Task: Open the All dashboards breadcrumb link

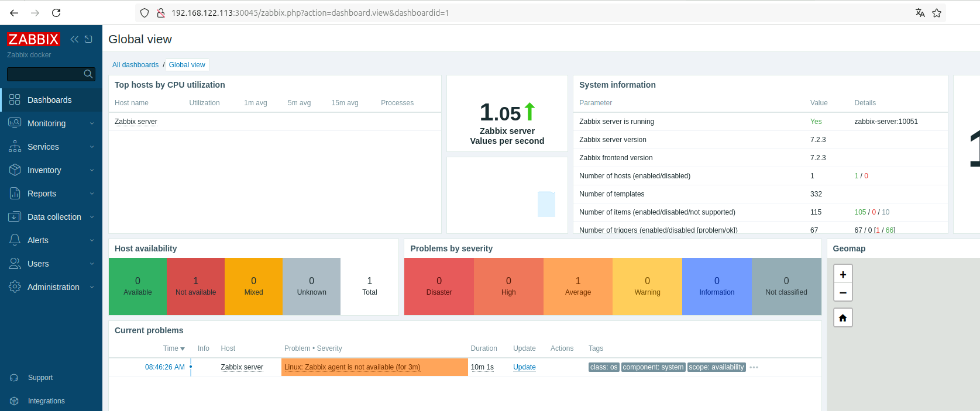Action: [x=135, y=65]
